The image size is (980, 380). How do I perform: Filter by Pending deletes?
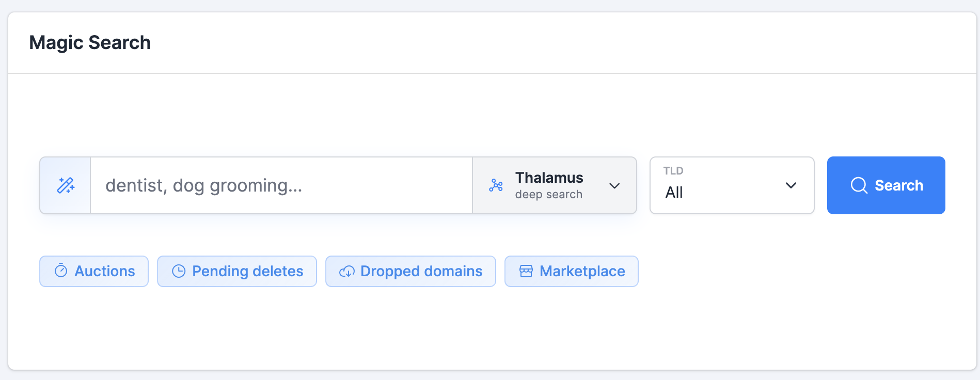click(x=237, y=271)
